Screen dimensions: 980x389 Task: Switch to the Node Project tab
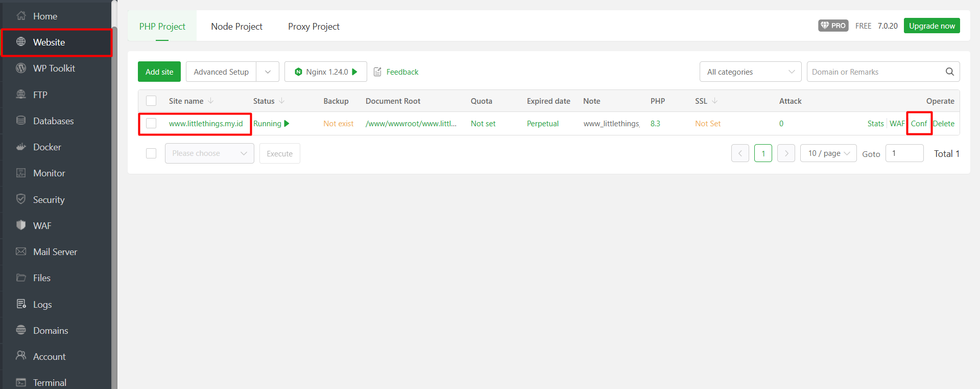point(236,27)
